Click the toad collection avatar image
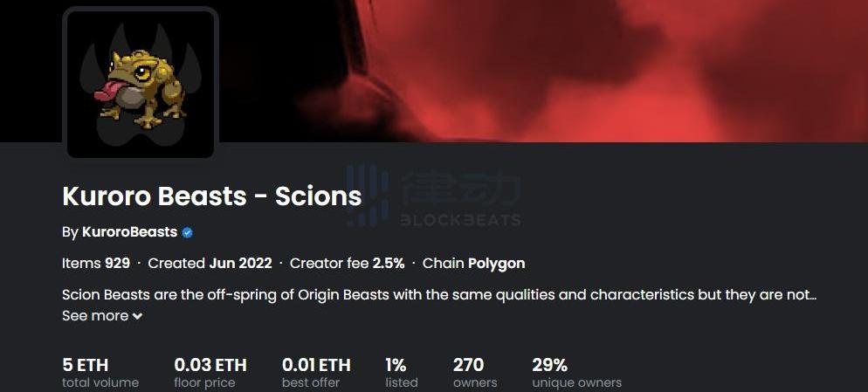868x392 pixels. 141,84
